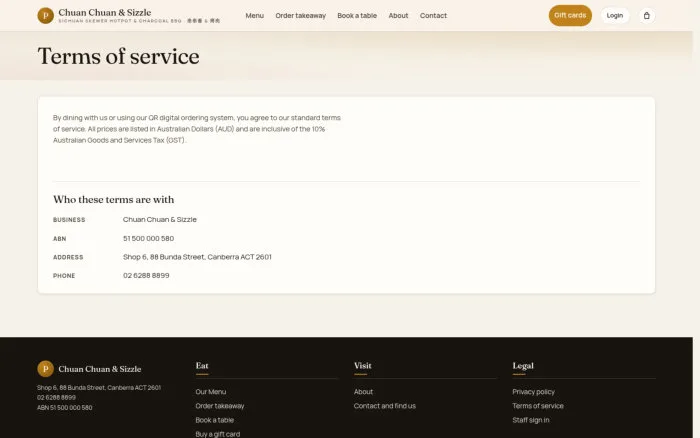
Task: Click footer Chuan Chuan & Sizzle brand name
Action: click(100, 369)
